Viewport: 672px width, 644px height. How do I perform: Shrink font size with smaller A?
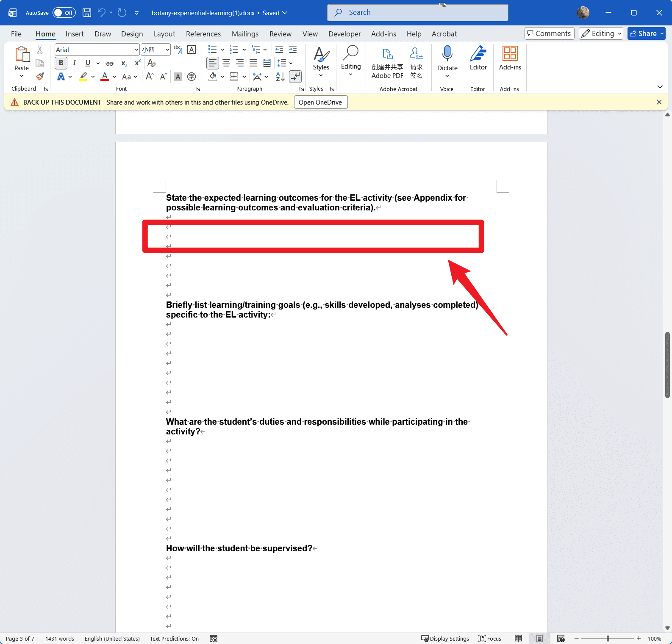click(164, 77)
